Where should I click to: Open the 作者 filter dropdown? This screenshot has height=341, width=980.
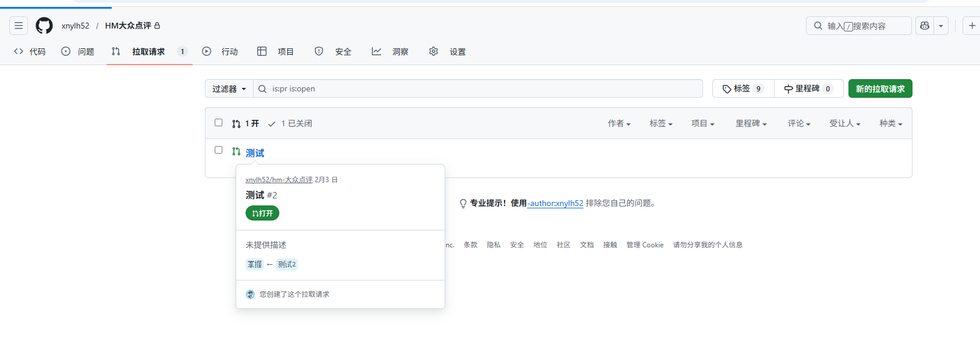[619, 123]
